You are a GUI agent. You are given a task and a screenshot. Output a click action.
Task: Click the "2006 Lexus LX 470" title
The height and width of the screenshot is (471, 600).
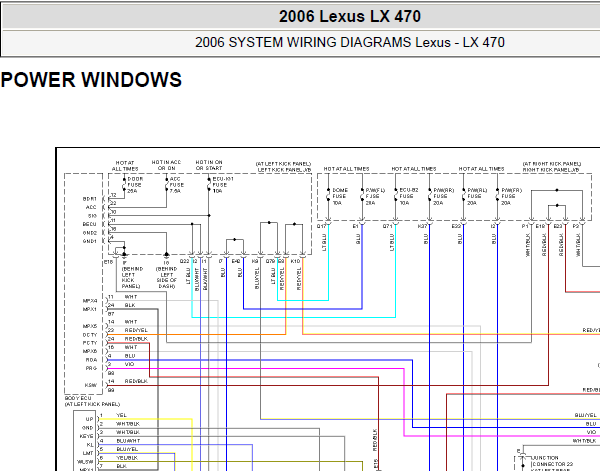click(350, 16)
